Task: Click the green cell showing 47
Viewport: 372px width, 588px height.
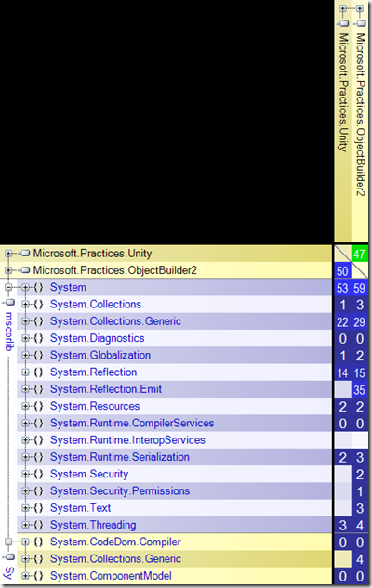Action: coord(360,254)
